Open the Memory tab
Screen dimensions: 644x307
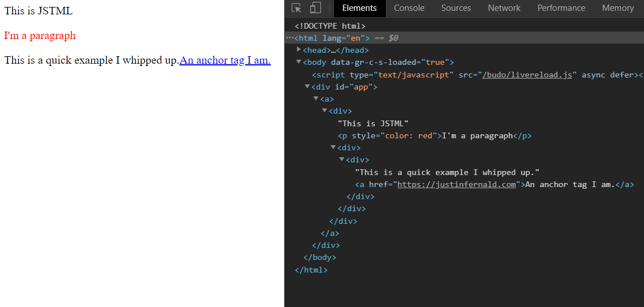(x=618, y=8)
